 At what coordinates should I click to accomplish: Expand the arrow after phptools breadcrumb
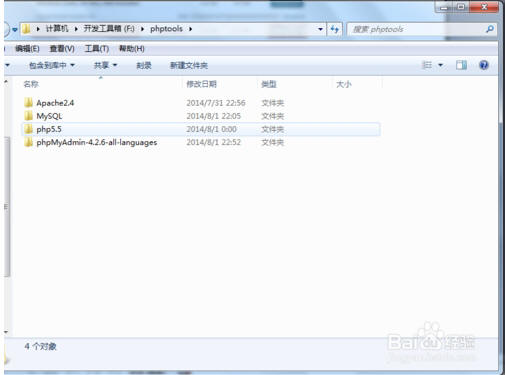pyautogui.click(x=190, y=29)
